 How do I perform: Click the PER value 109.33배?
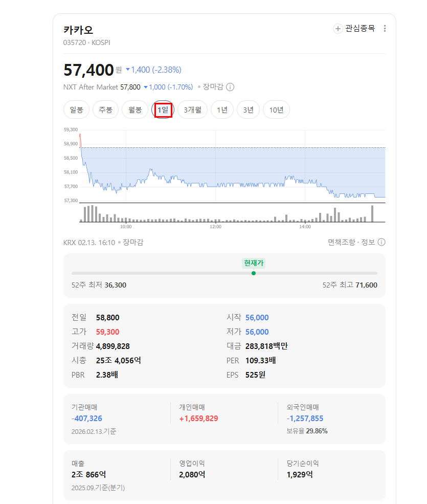click(x=261, y=361)
